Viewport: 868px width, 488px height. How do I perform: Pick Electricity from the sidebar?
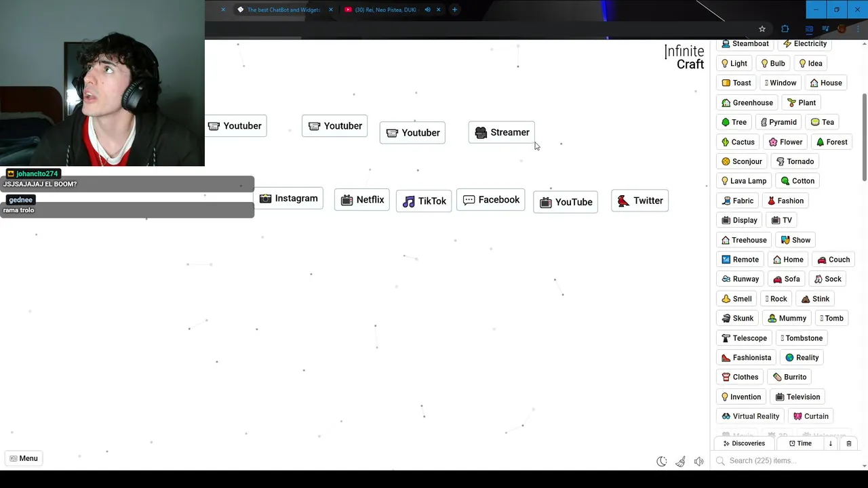click(x=804, y=43)
